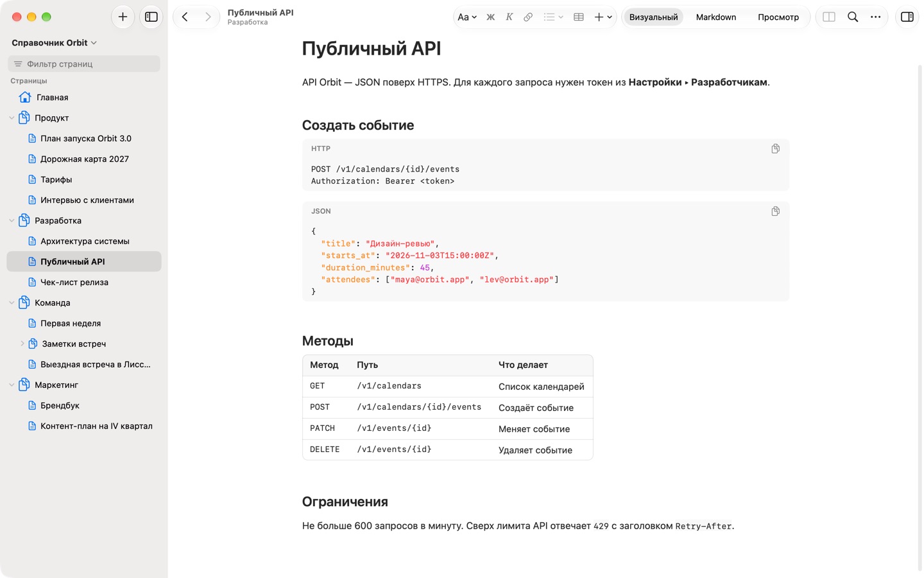Insert a link with the chain icon
Viewport: 924px width, 578px height.
coord(528,17)
